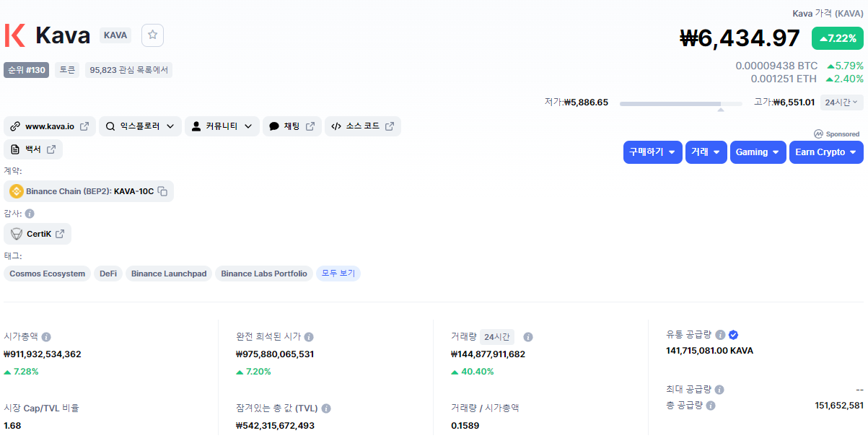Viewport: 868px width, 446px height.
Task: Click the circulating supply 141,715,081.00 KAVA
Action: pyautogui.click(x=710, y=351)
